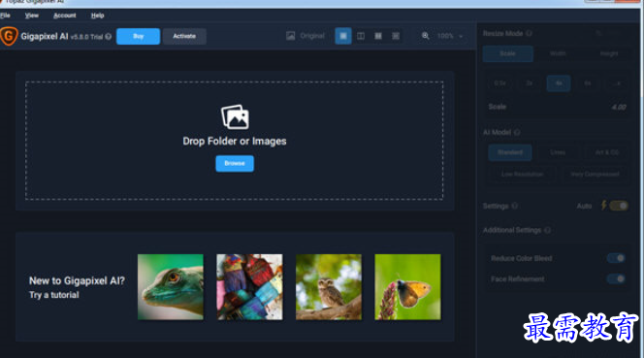This screenshot has height=358, width=644.
Task: Click the info icon beside AI Model
Action: tap(517, 132)
